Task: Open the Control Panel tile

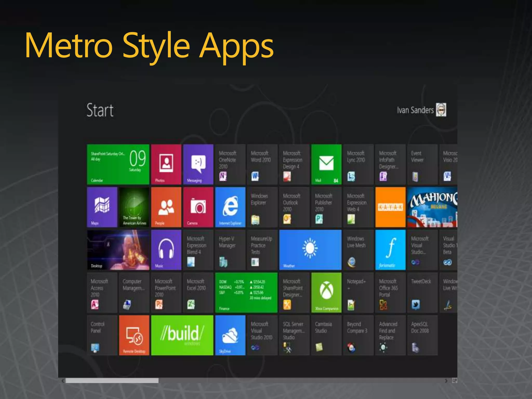Action: tap(102, 335)
